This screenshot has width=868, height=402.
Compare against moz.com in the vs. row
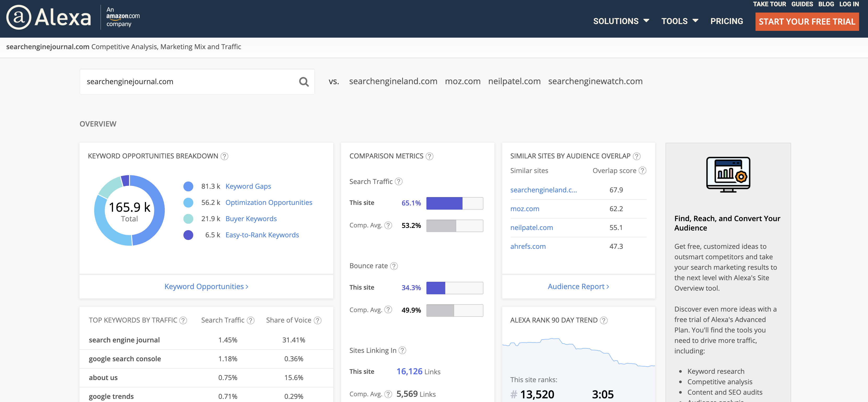point(463,82)
